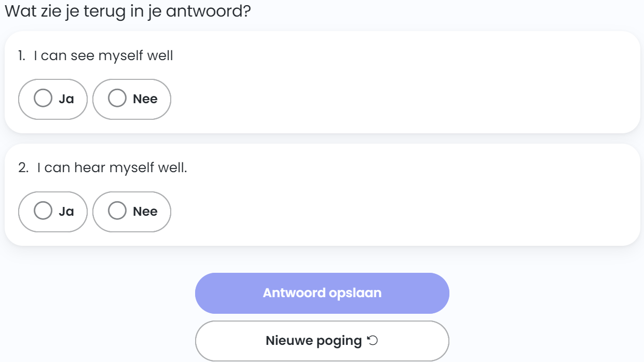Click the "Nee" label text under "see myself well"

point(145,99)
